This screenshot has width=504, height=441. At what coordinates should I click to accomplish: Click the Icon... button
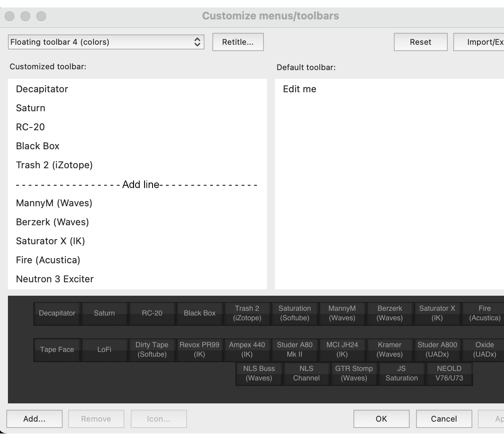(x=158, y=419)
